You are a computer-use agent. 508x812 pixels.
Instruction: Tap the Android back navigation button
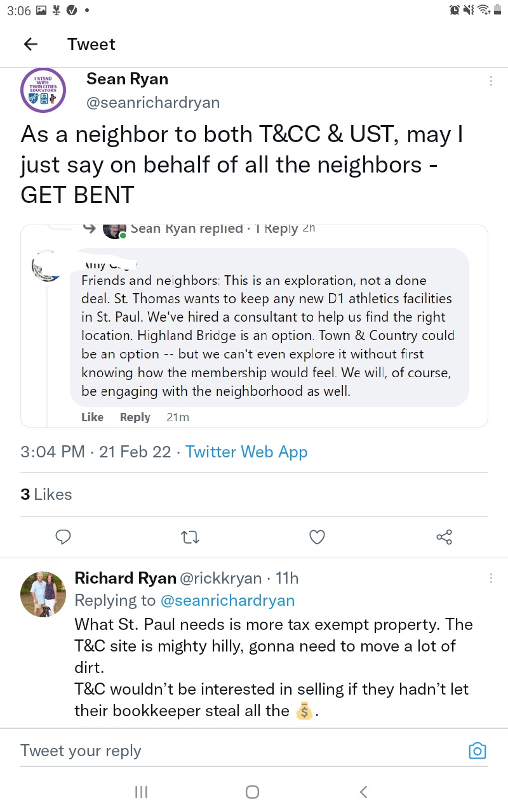pos(363,792)
